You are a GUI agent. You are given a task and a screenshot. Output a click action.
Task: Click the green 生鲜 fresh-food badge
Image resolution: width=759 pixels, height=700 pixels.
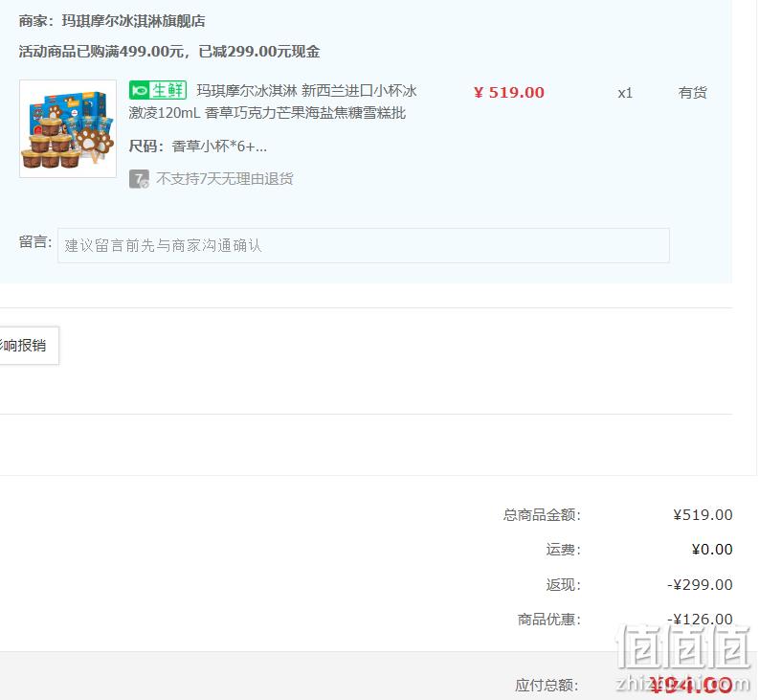click(158, 91)
